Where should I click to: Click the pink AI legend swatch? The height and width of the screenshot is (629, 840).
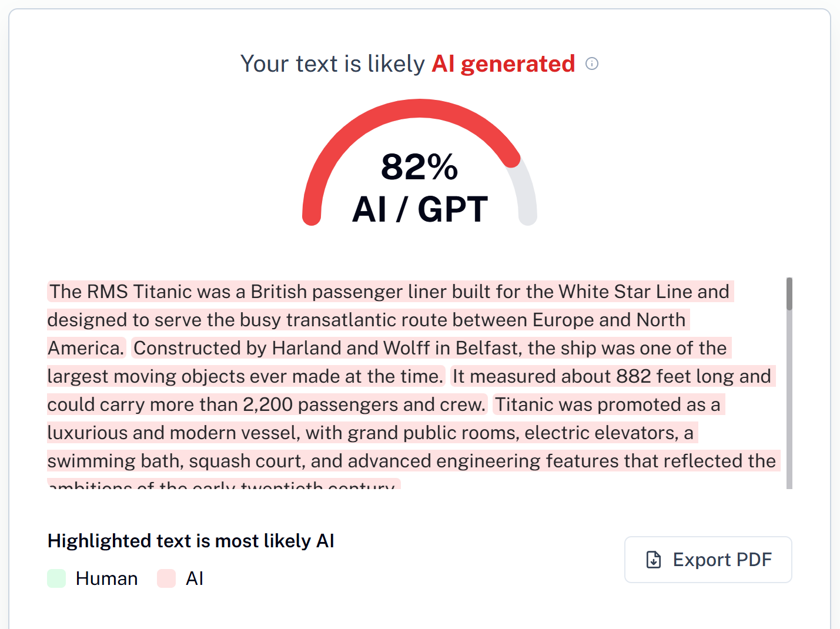tap(166, 578)
